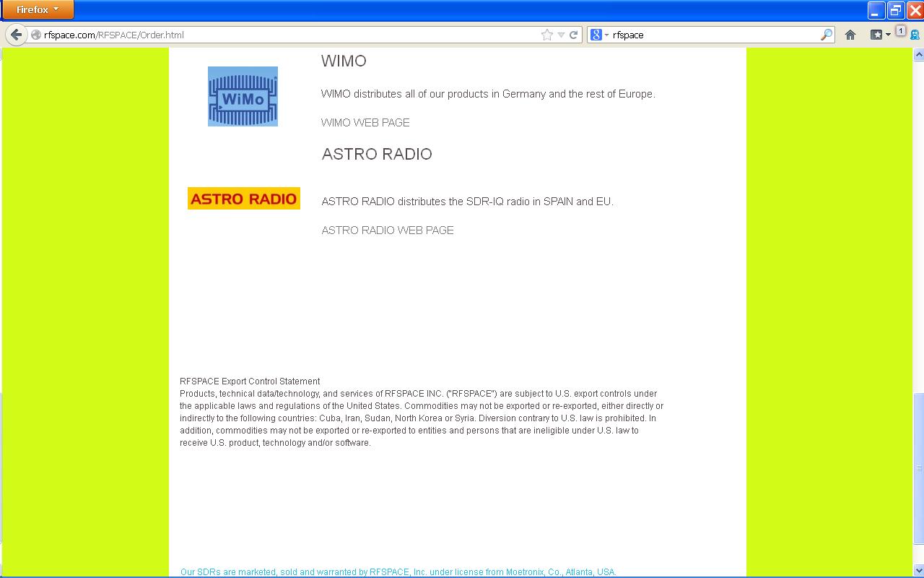Click the add-on icon with badge 1
This screenshot has height=578, width=924.
point(901,31)
